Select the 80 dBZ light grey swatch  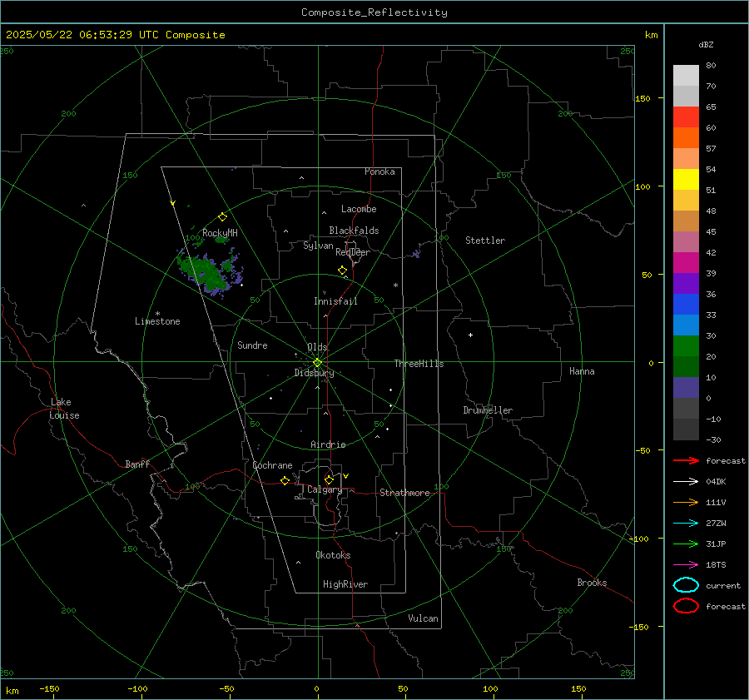point(686,75)
